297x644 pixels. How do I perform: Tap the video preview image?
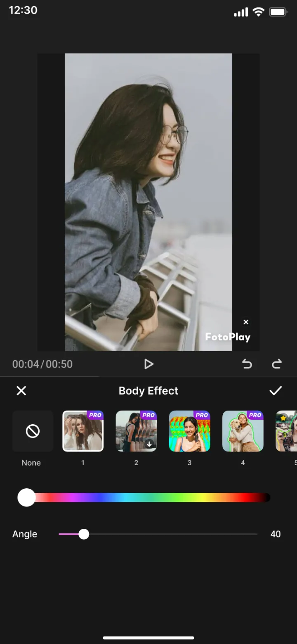(148, 202)
